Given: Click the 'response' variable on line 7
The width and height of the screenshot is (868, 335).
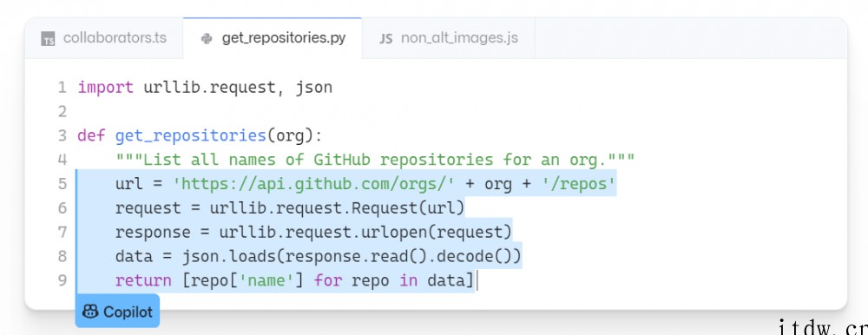Looking at the screenshot, I should 153,233.
